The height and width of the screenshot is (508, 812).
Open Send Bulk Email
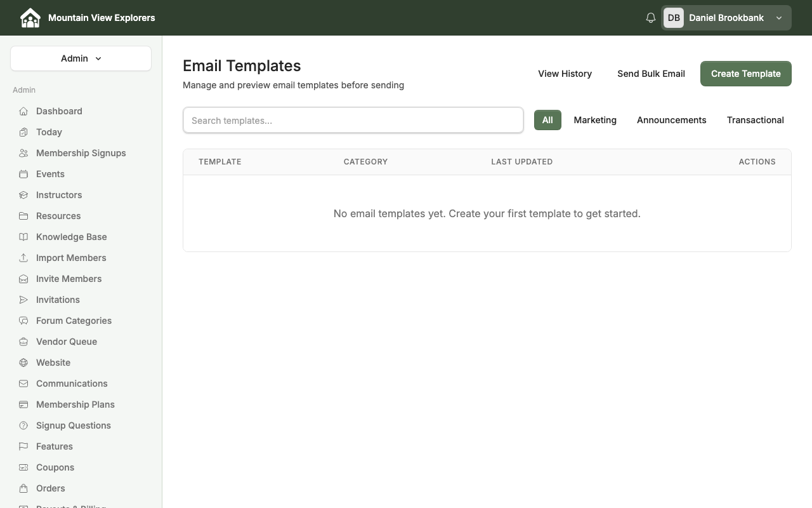[651, 74]
